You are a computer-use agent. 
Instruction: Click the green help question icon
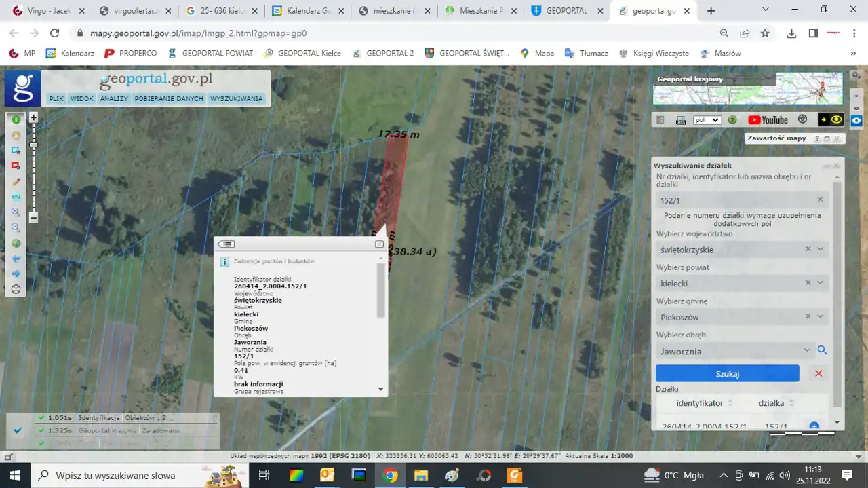coord(732,120)
